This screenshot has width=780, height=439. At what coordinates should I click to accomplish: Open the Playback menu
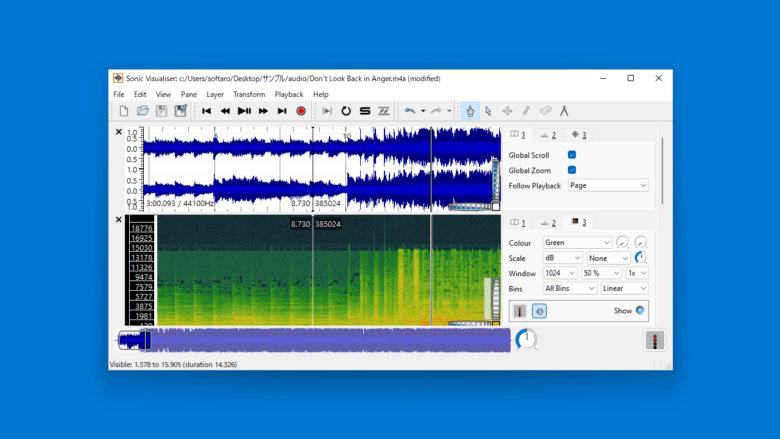(x=289, y=94)
